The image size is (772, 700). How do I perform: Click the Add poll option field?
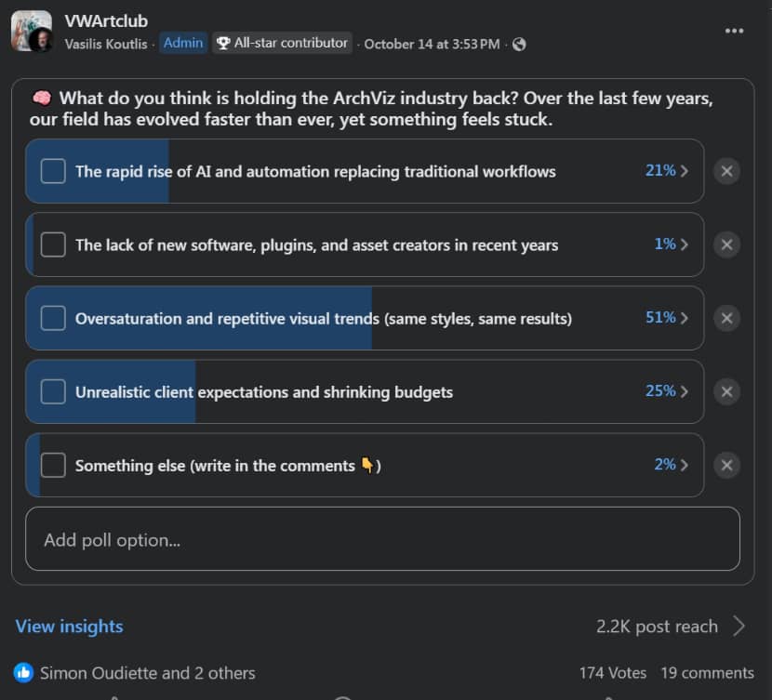(382, 539)
